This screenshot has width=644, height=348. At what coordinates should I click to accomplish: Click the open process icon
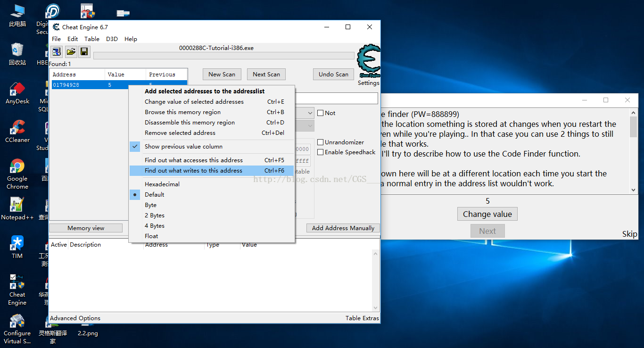coord(57,51)
